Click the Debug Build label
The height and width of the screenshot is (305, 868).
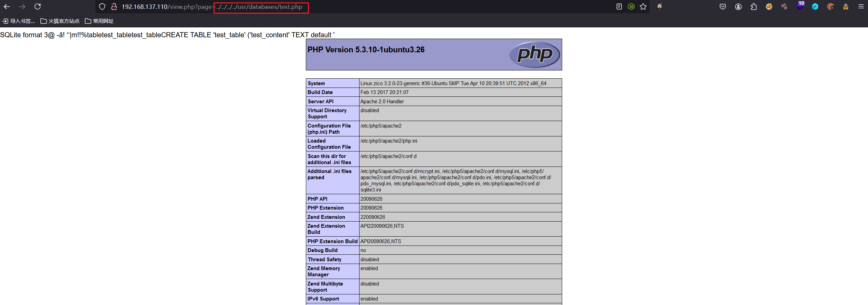pyautogui.click(x=333, y=250)
